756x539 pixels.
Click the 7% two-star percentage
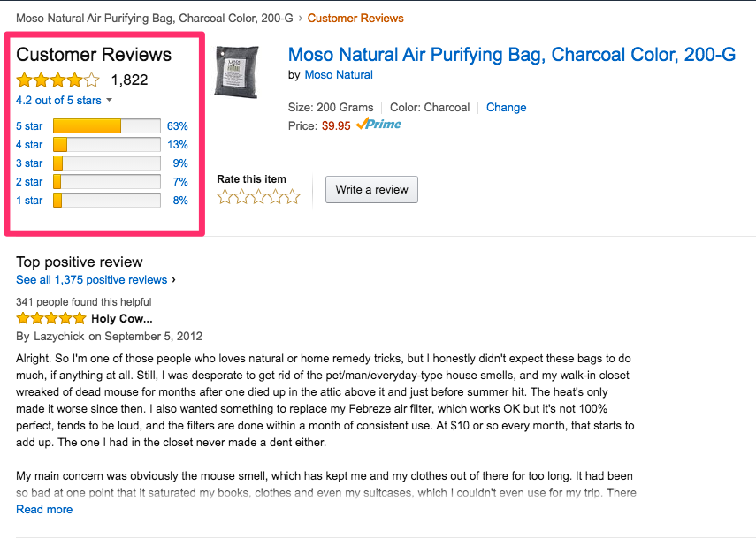(180, 182)
